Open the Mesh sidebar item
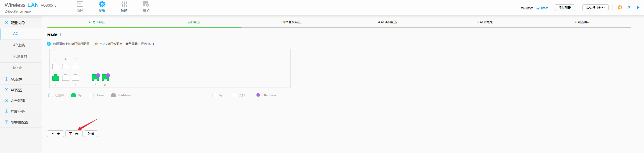The width and height of the screenshot is (644, 153). point(18,68)
